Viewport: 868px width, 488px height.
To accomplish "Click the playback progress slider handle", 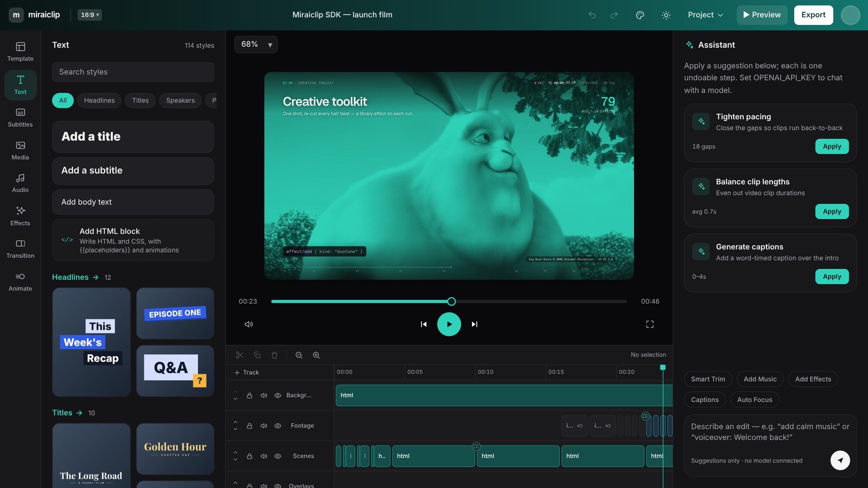I will tap(451, 301).
